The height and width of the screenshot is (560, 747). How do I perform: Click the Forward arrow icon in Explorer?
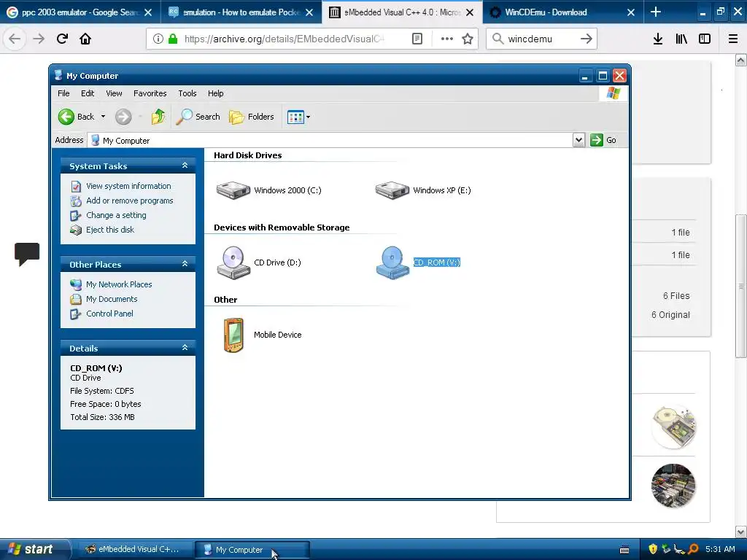pyautogui.click(x=123, y=117)
